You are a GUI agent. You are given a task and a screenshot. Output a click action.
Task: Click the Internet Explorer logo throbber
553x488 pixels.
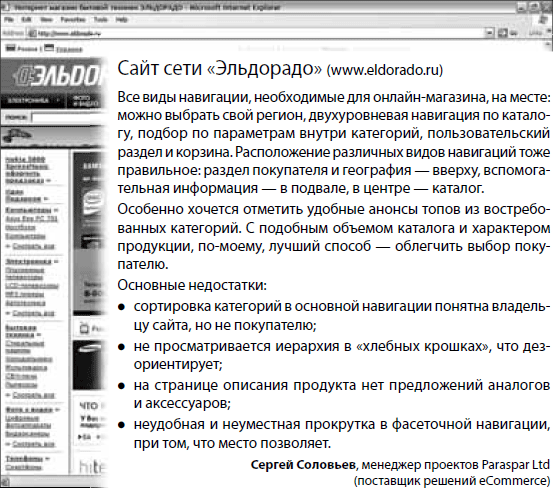click(x=544, y=19)
